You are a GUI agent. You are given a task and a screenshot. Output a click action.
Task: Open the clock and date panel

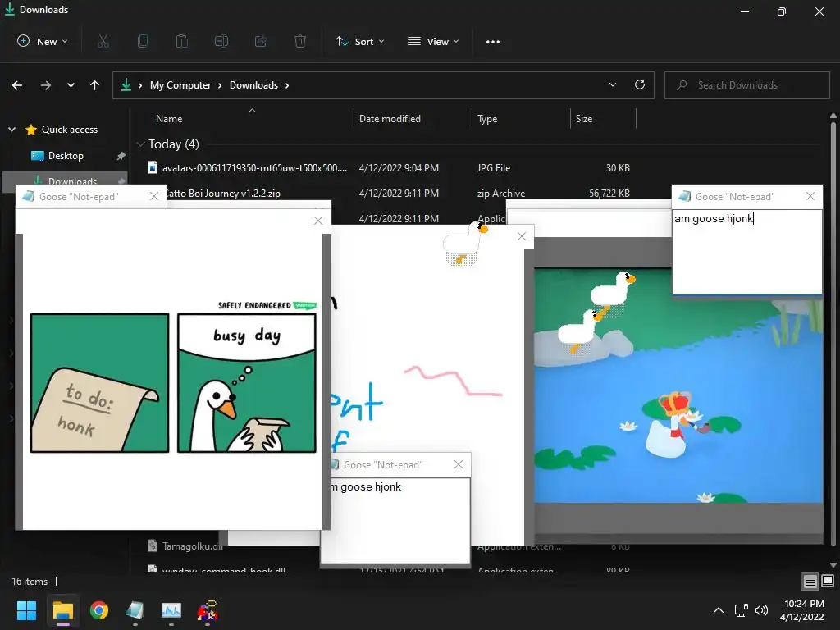(x=802, y=610)
